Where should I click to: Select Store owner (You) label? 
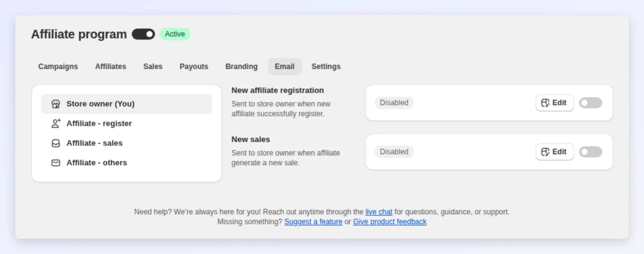[x=100, y=104]
